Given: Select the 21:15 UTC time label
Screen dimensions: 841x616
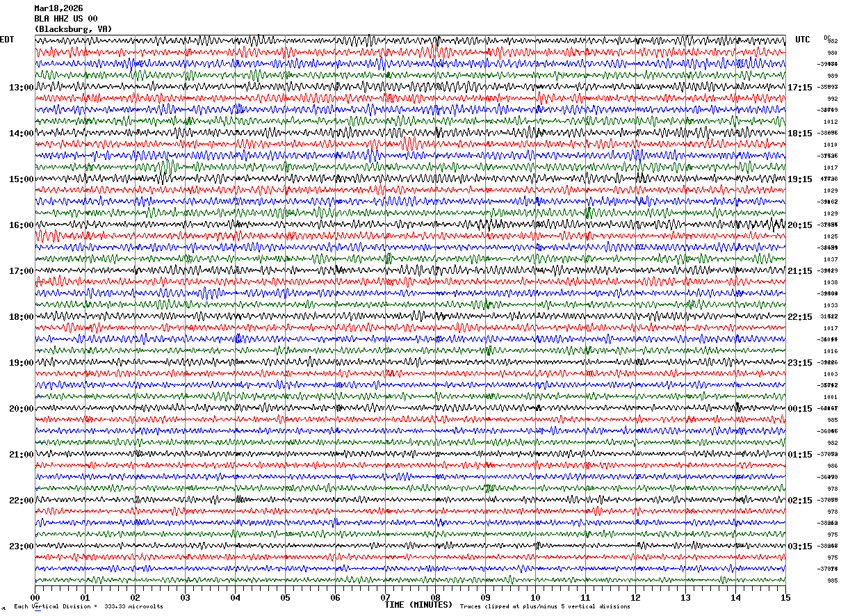Looking at the screenshot, I should point(800,271).
